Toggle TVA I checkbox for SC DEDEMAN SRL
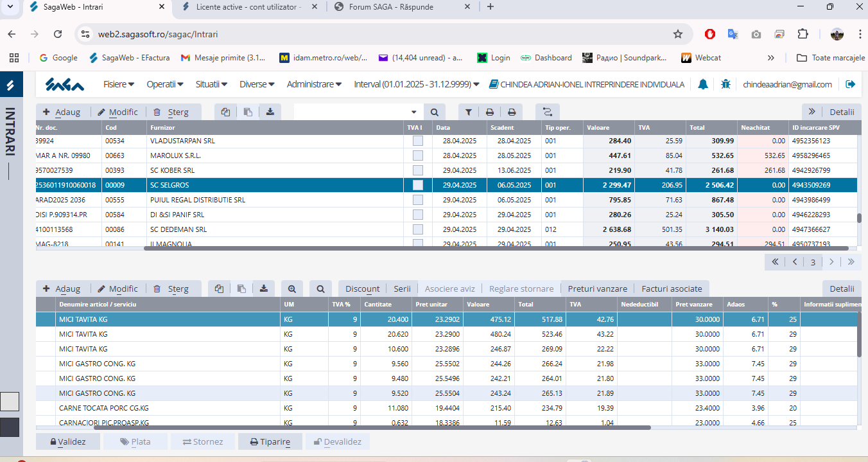The height and width of the screenshot is (462, 868). point(418,229)
